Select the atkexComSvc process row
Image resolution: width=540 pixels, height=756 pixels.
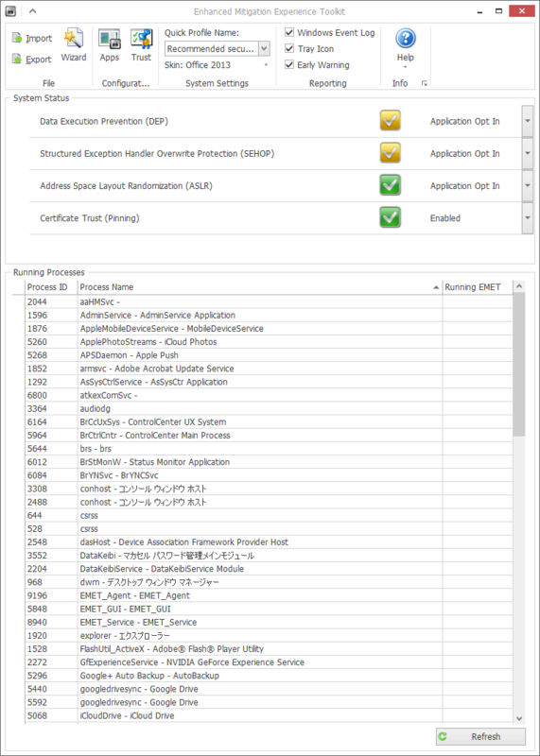pos(270,395)
